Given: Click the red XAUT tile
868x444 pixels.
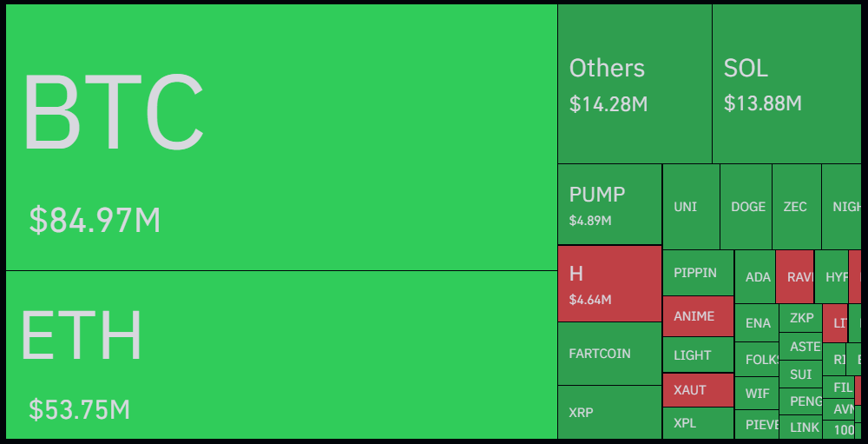Looking at the screenshot, I should click(x=698, y=390).
